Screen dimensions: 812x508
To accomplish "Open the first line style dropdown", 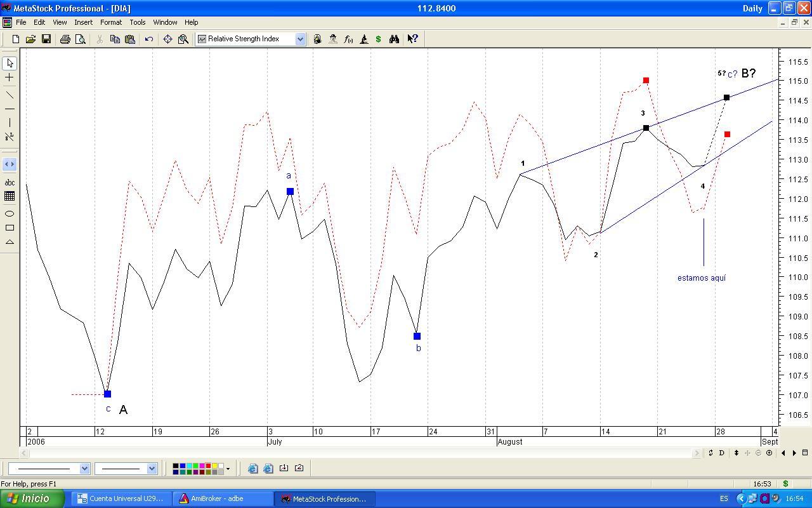I will [84, 469].
